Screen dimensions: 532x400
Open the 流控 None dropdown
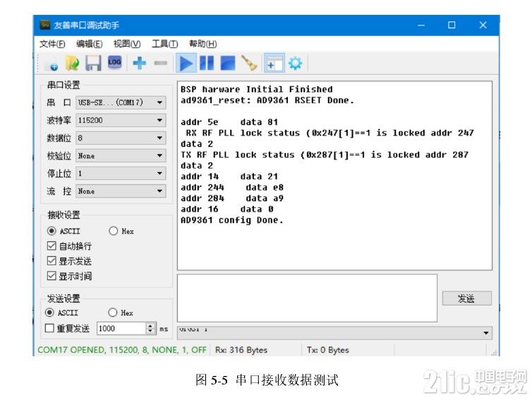point(121,191)
